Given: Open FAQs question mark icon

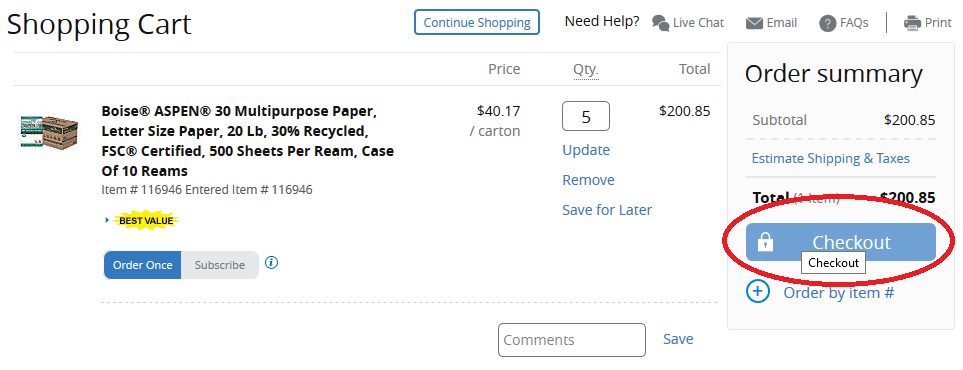Looking at the screenshot, I should 827,23.
